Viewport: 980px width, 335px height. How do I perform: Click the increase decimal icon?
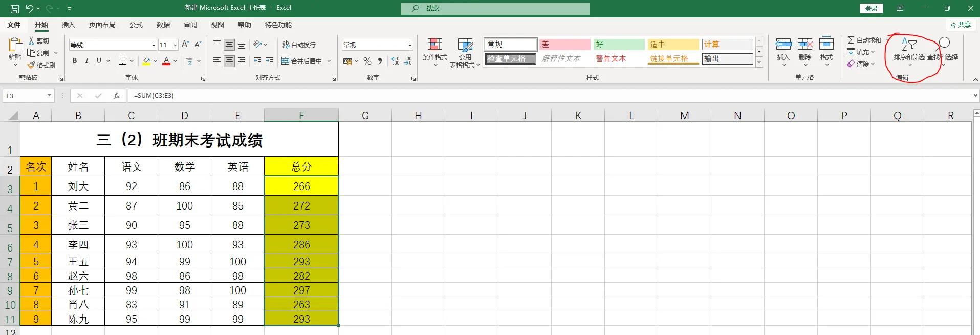[396, 61]
